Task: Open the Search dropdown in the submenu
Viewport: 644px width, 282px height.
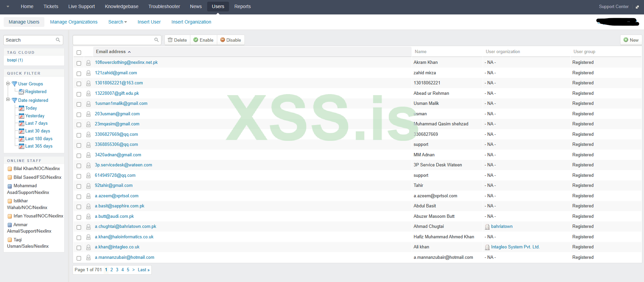Action: click(x=117, y=22)
